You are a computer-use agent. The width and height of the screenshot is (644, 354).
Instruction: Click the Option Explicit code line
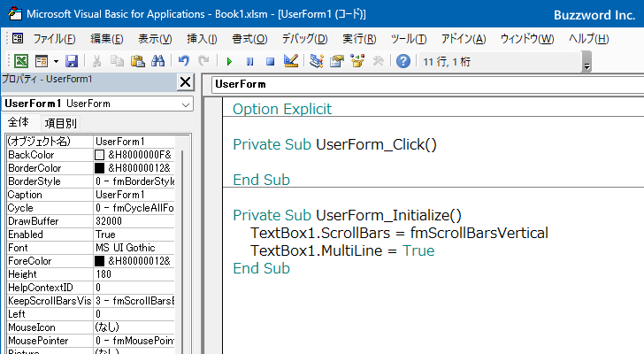tap(282, 109)
